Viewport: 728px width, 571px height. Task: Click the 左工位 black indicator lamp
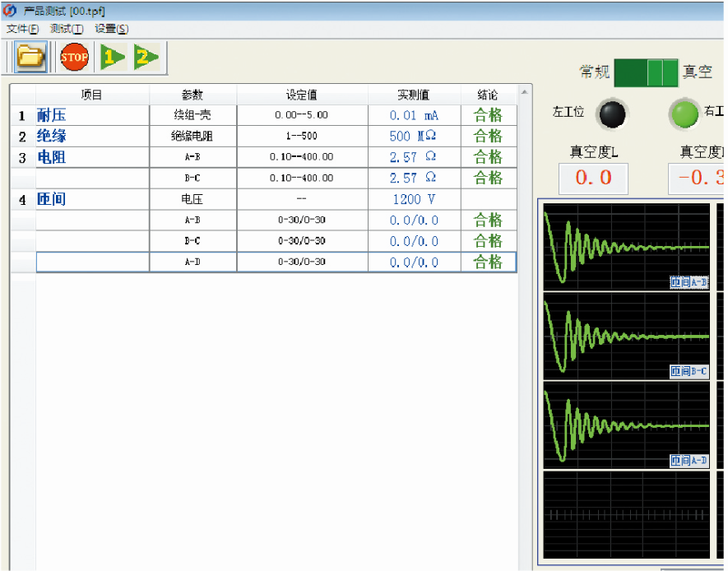(610, 114)
